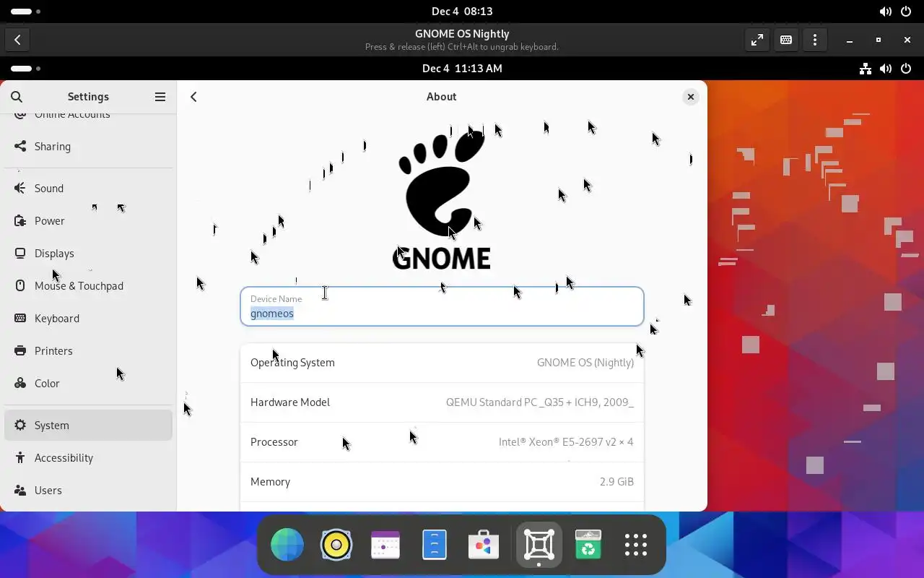Select System in the sidebar

click(x=88, y=425)
